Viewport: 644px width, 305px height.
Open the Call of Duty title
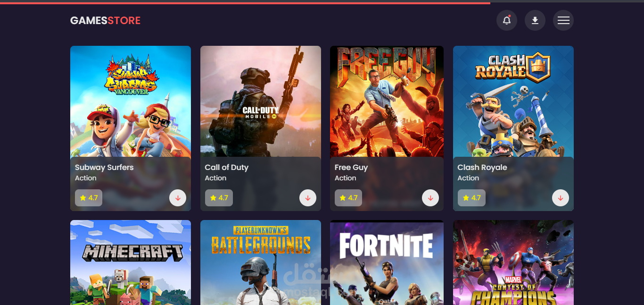point(227,167)
